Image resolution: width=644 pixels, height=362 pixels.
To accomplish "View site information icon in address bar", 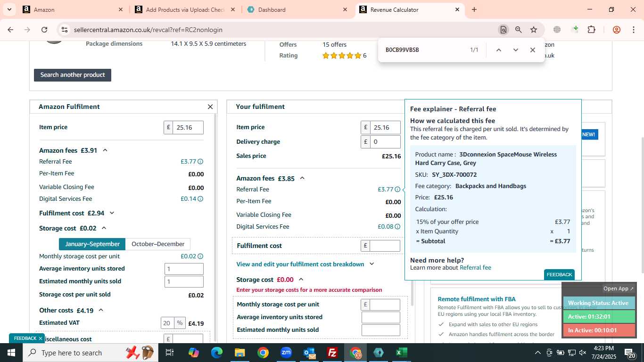I will (65, 30).
